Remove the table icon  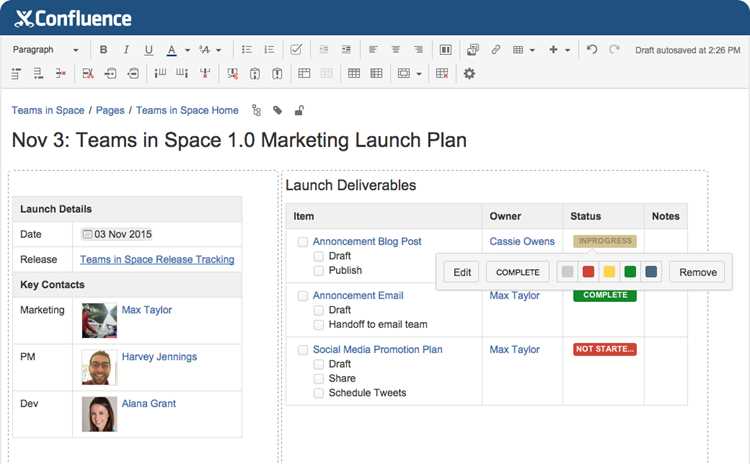[442, 74]
